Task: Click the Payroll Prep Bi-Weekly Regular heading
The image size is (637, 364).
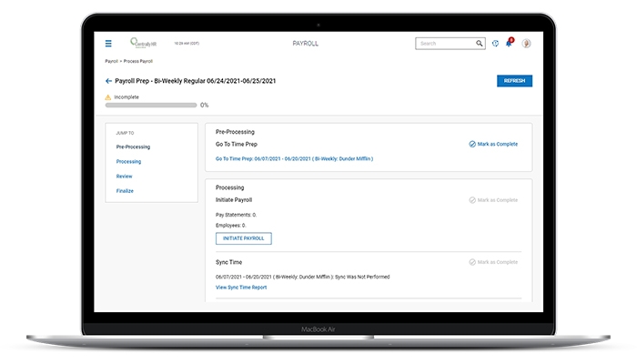Action: tap(195, 81)
